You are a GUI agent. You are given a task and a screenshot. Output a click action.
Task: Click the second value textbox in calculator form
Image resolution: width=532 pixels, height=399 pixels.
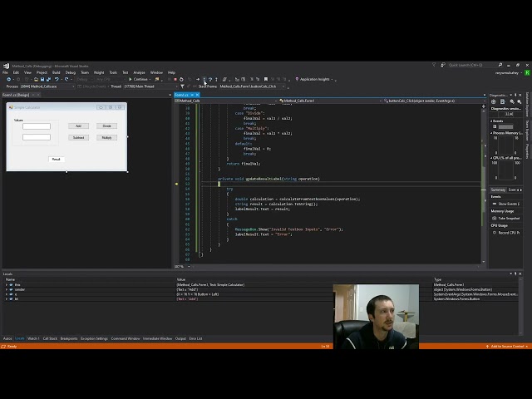click(37, 137)
